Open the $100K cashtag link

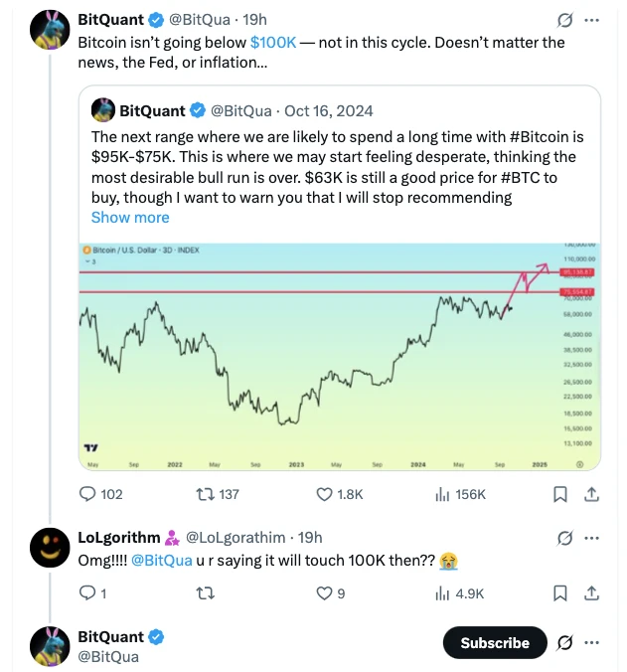point(273,42)
